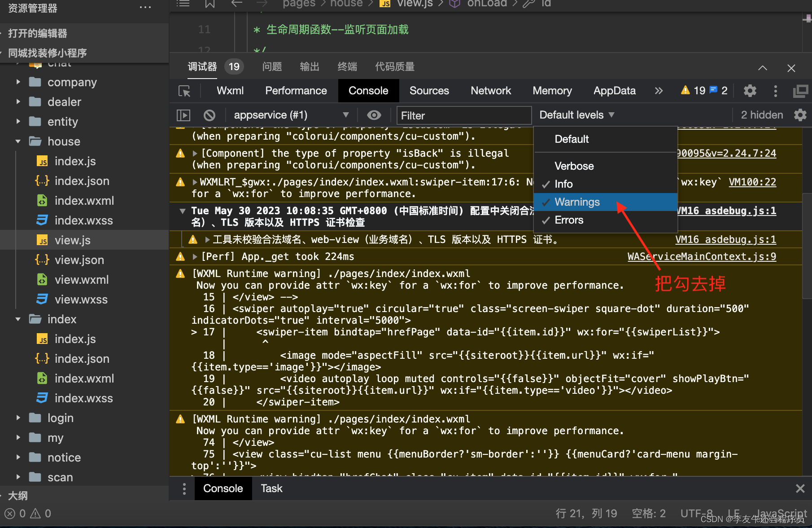Open the appservice (#1) context dropdown
This screenshot has height=528, width=812.
click(x=291, y=115)
